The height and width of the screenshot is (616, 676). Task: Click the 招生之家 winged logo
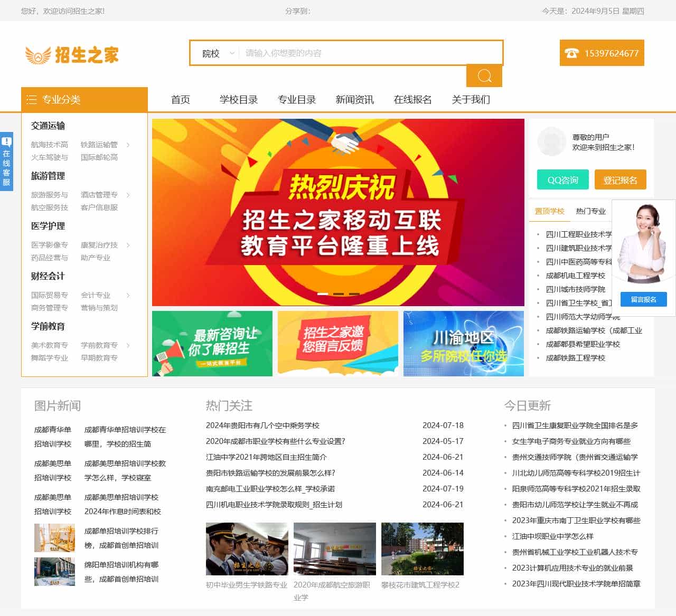click(72, 55)
